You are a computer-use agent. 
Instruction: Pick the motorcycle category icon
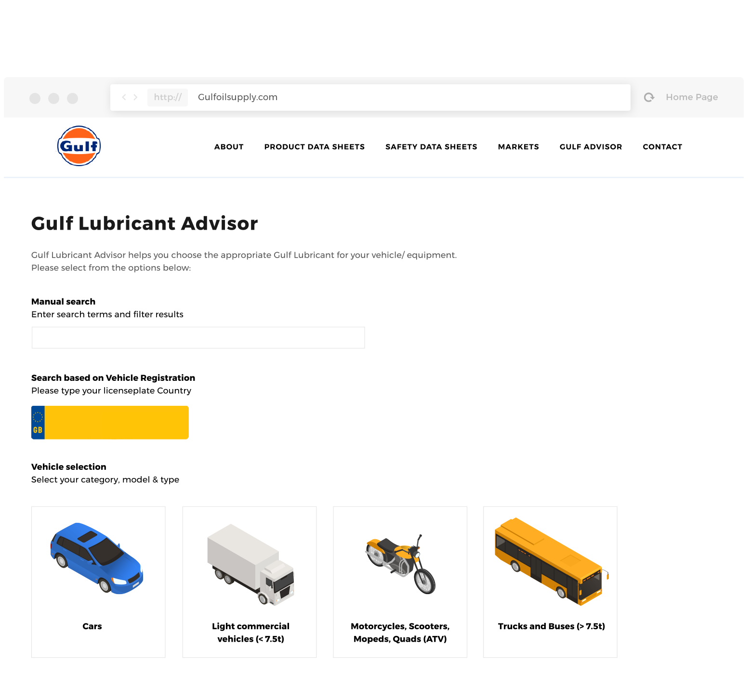click(x=400, y=564)
